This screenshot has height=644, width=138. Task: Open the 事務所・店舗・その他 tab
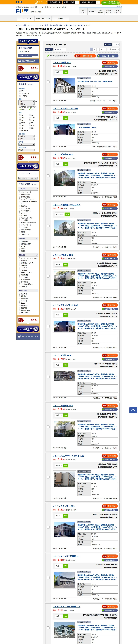(43, 18)
